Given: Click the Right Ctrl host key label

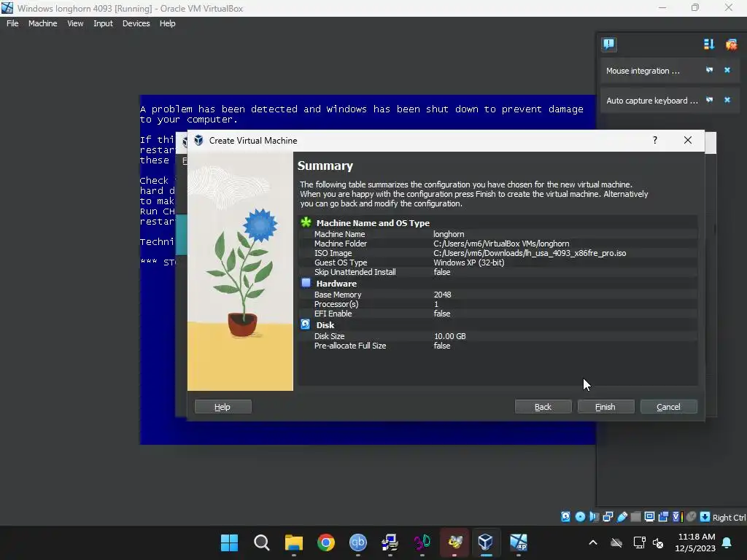Looking at the screenshot, I should tap(729, 518).
